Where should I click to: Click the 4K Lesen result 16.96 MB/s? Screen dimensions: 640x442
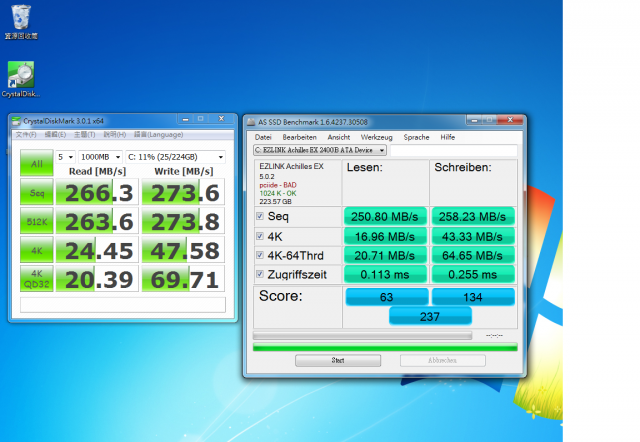tap(385, 236)
